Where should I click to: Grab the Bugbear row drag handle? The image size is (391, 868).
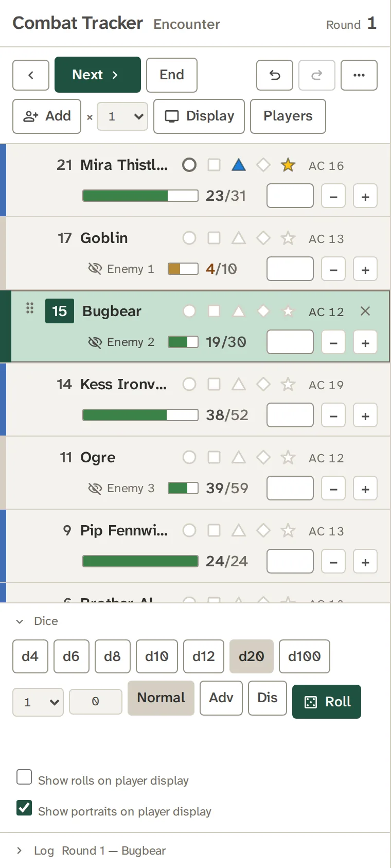pyautogui.click(x=30, y=308)
